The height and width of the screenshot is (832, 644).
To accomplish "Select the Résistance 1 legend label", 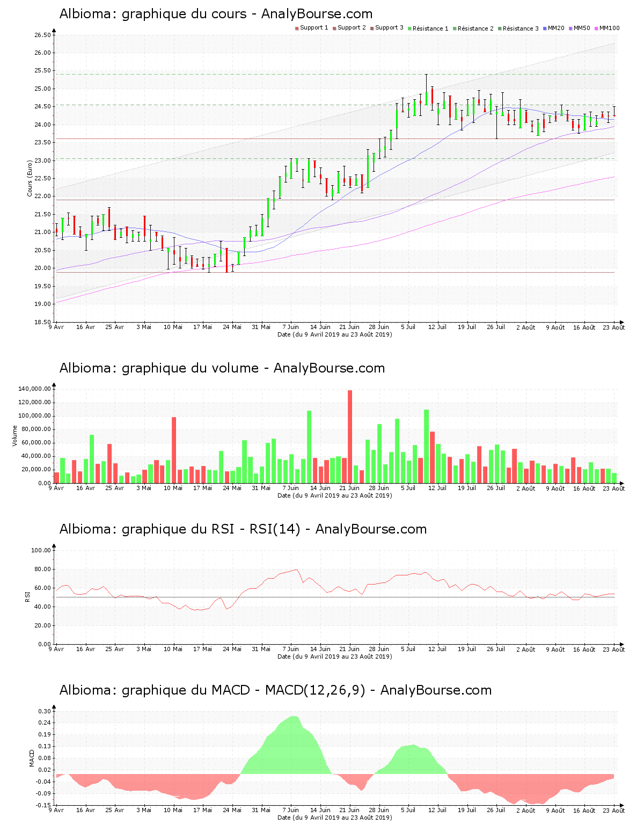I will pos(430,28).
